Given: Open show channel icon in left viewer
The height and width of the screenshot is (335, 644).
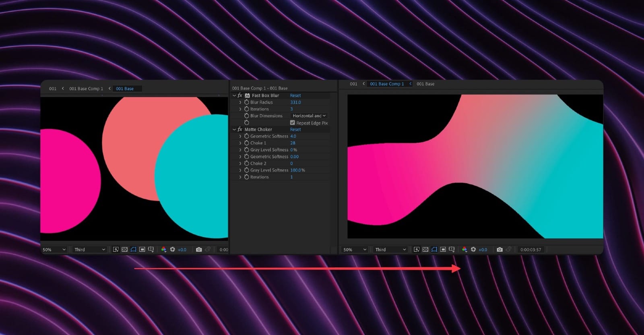Looking at the screenshot, I should point(163,250).
